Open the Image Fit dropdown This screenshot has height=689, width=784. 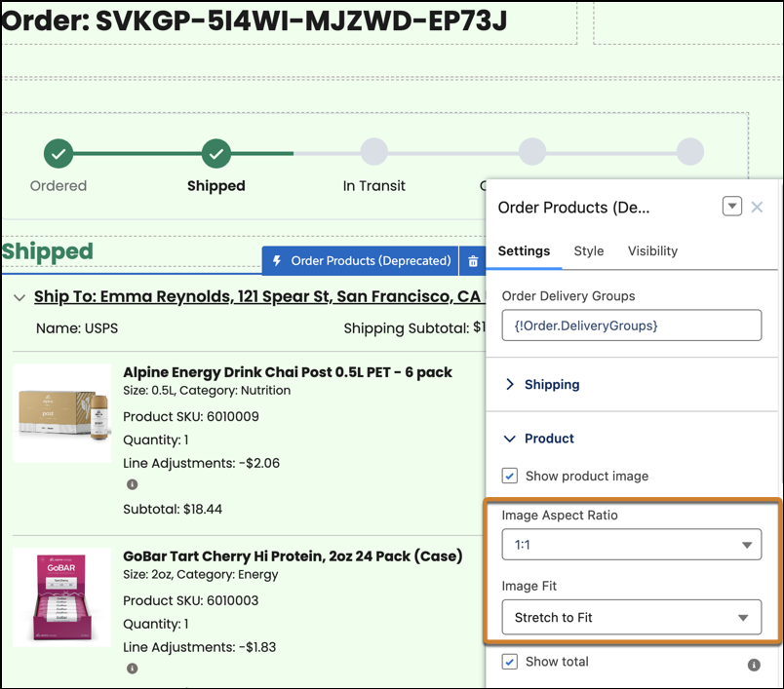632,617
